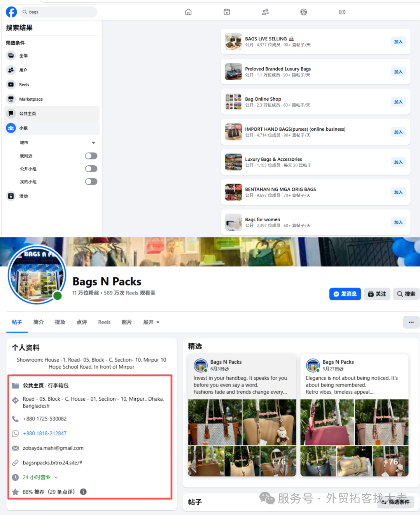Image resolution: width=420 pixels, height=515 pixels.
Task: Switch to the 简介 tab
Action: tap(38, 322)
